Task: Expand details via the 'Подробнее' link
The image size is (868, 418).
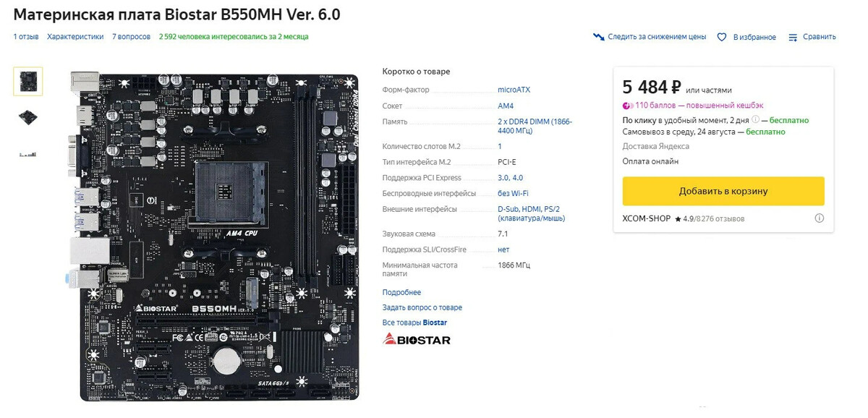Action: pyautogui.click(x=401, y=292)
